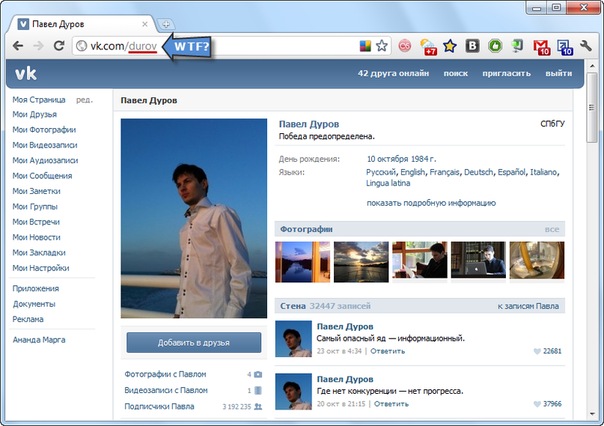Click ред. next to Моя Страница
This screenshot has height=426, width=604.
coord(84,100)
